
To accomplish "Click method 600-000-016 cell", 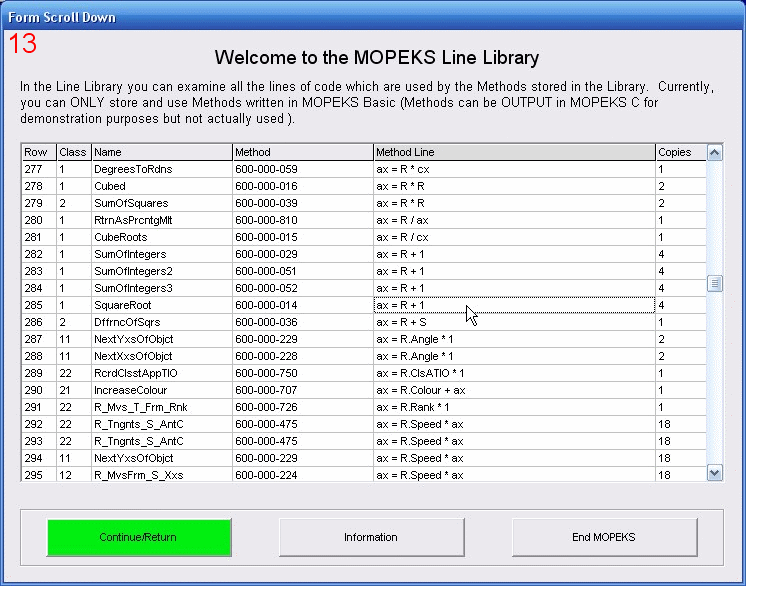I will (303, 186).
